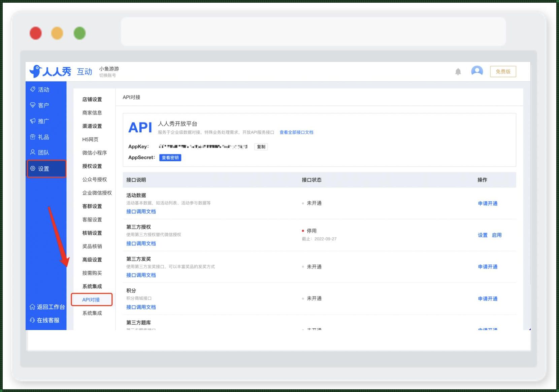Click 切换账号 under the account name
Viewport: 559px width, 392px height.
click(107, 75)
